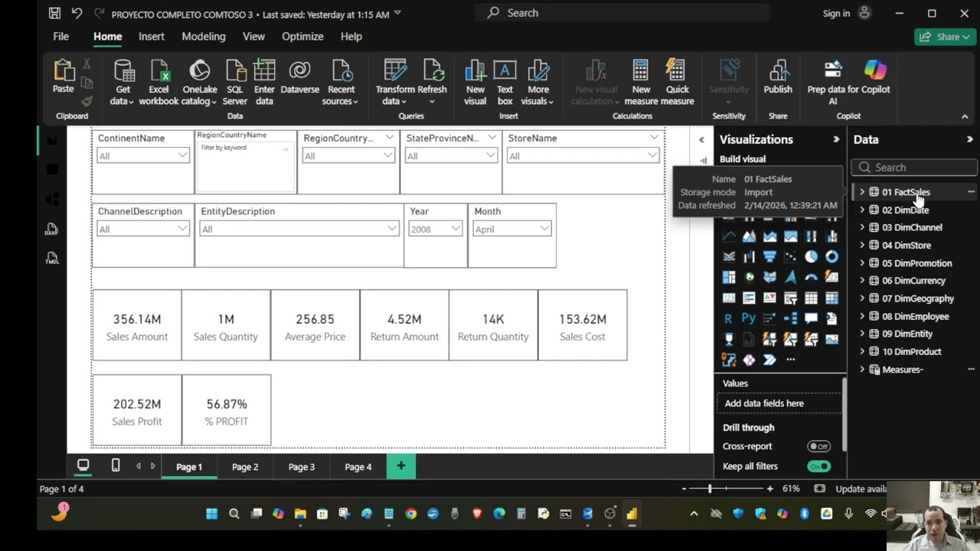Select the donut chart visual
This screenshot has width=980, height=551.
point(831,256)
